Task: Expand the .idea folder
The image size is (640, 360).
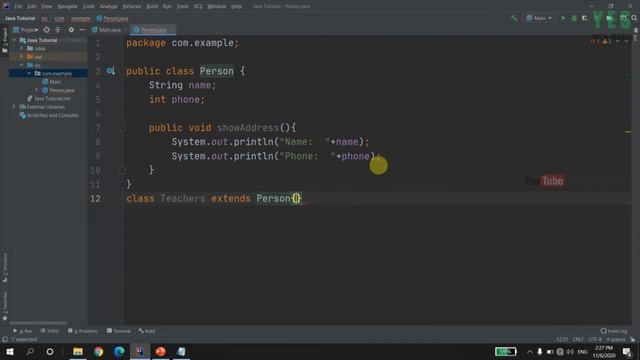Action: pos(22,48)
